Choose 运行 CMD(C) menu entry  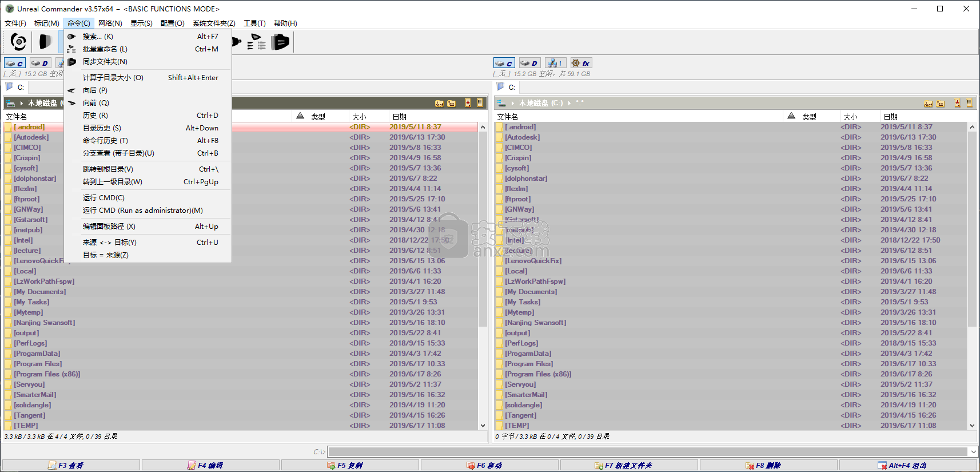(x=148, y=198)
